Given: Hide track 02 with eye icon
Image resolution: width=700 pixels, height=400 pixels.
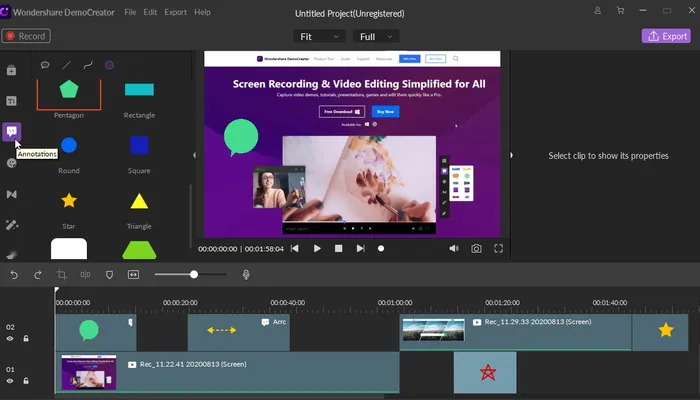Looking at the screenshot, I should point(10,338).
